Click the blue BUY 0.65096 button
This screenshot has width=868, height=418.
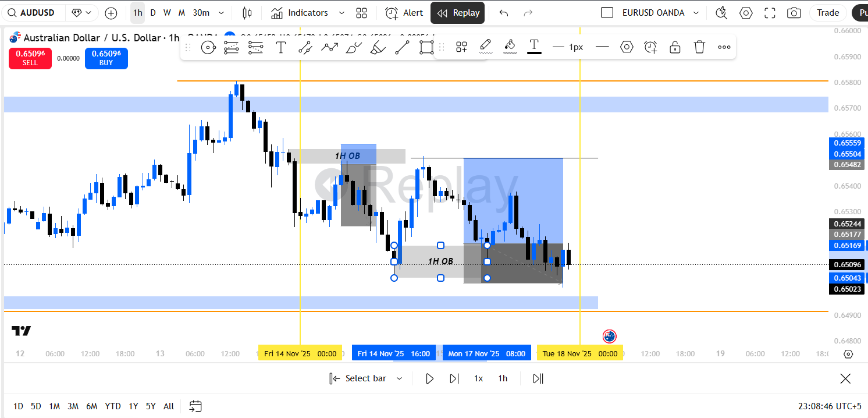tap(106, 58)
